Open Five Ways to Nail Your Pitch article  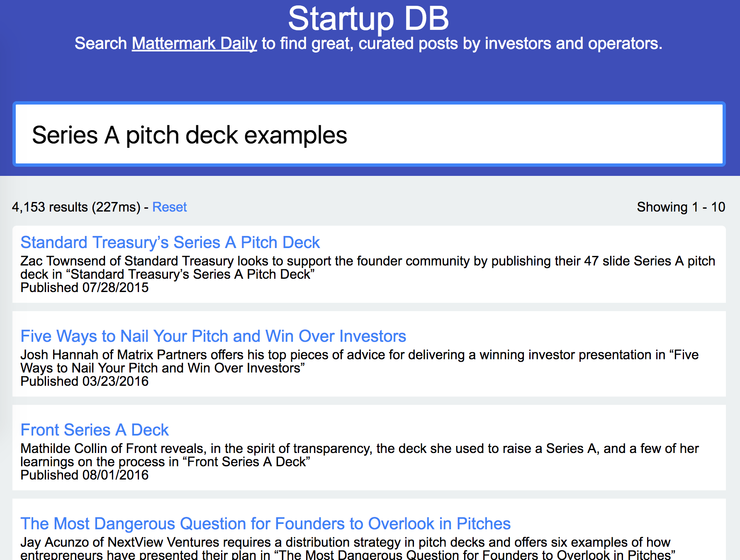[x=213, y=336]
